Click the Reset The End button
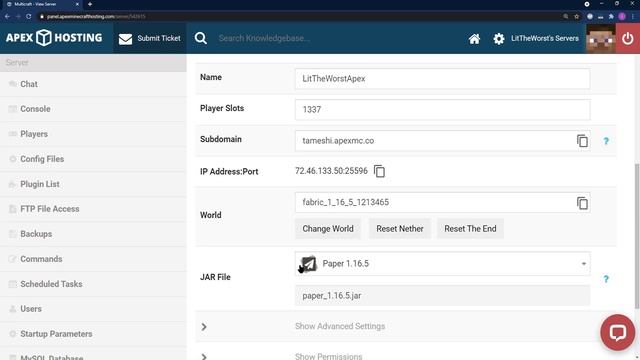The height and width of the screenshot is (360, 640). click(470, 229)
